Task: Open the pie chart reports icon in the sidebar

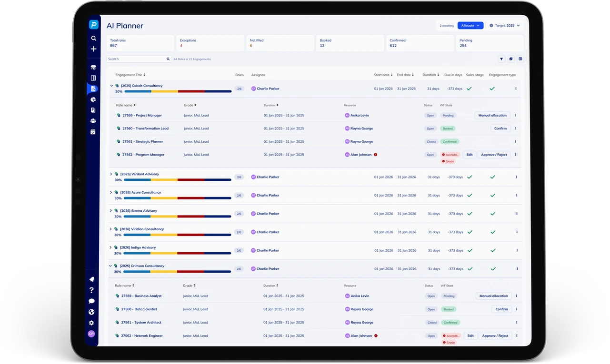Action: [x=93, y=99]
